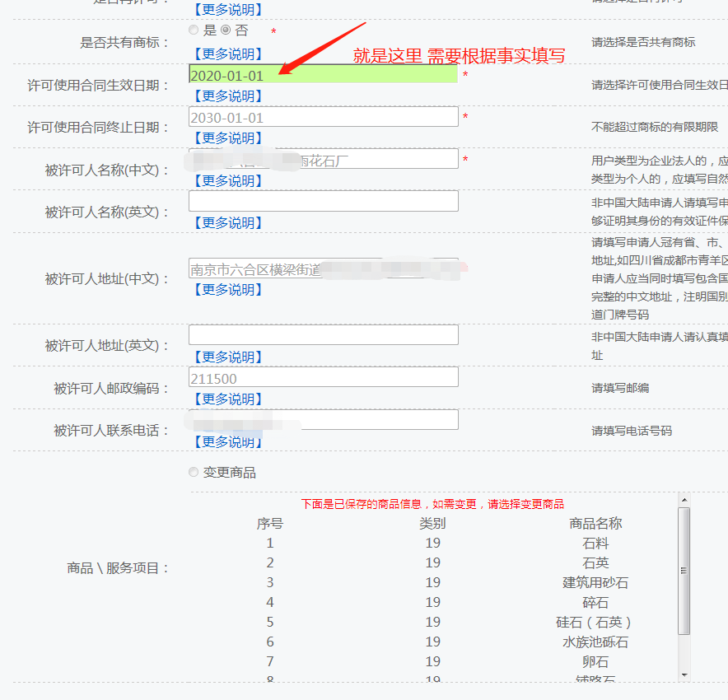Screen dimensions: 728x700
Task: Click the red 下面是已保存的商品信息 notice
Action: coord(432,504)
